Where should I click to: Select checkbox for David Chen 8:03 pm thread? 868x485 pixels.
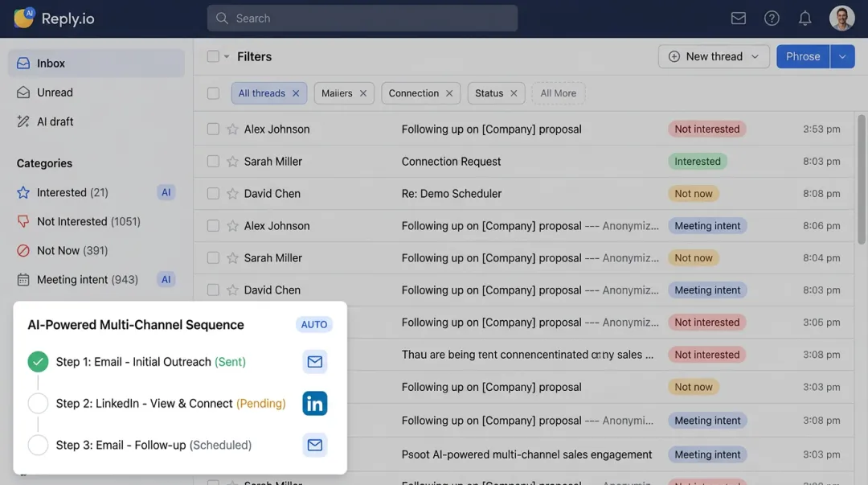(x=213, y=290)
